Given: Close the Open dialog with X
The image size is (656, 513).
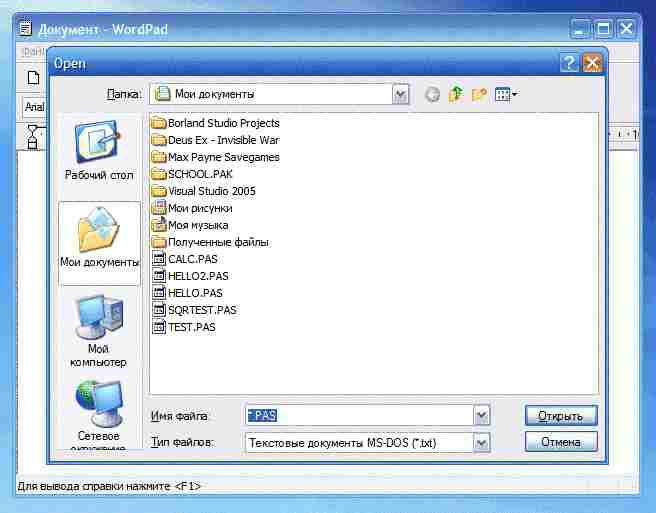Looking at the screenshot, I should [592, 64].
